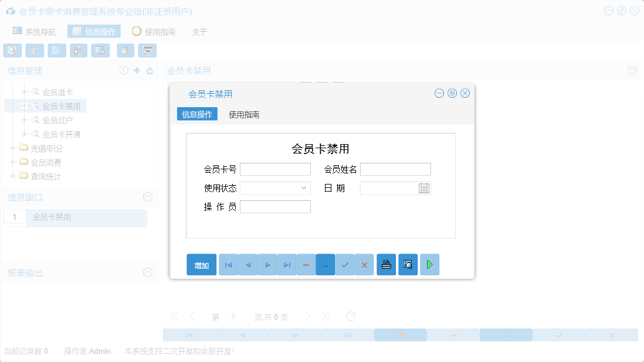Select the magnifier document search toolbar icon
The width and height of the screenshot is (644, 362).
[x=12, y=50]
